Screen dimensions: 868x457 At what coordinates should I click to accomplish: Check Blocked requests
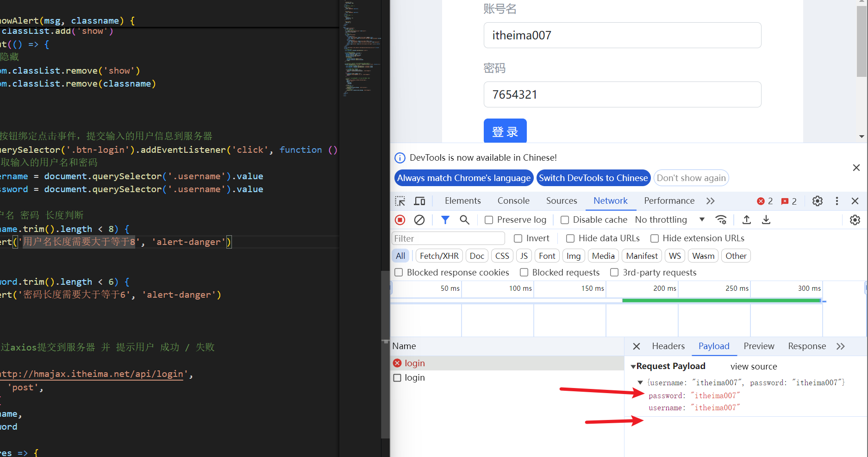tap(524, 273)
